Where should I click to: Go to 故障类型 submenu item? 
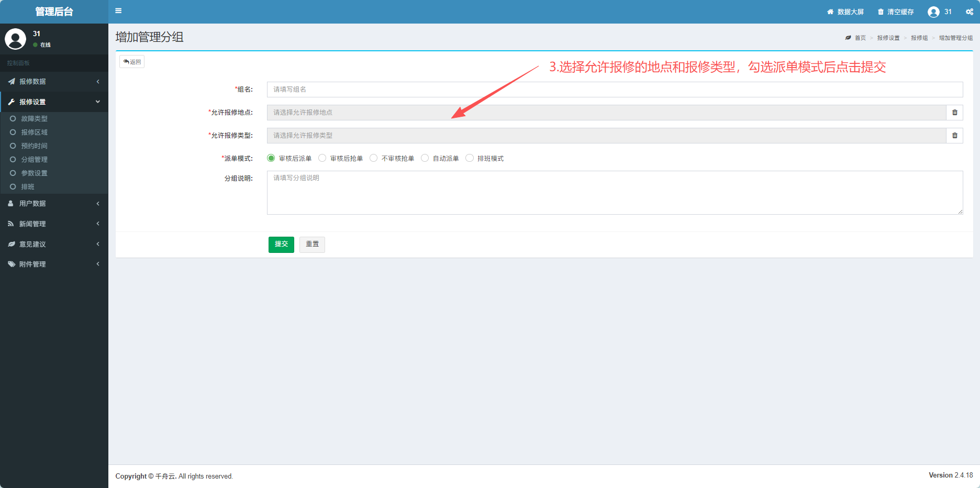coord(34,119)
